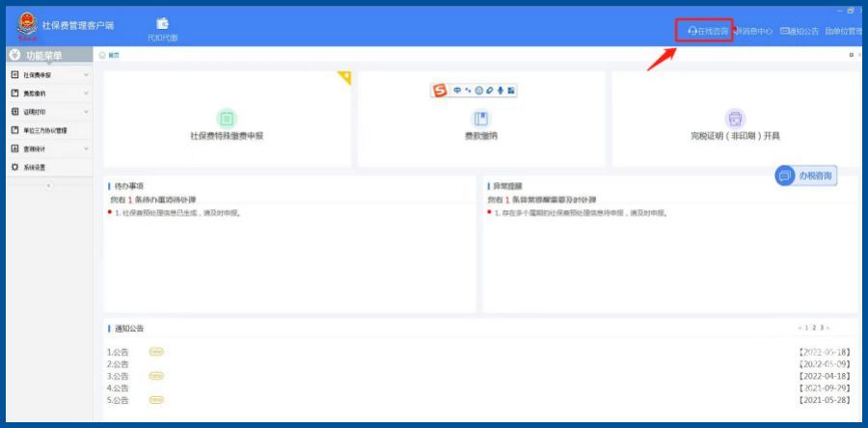Screen dimensions: 868x428
Task: Open 通知公告 in the top header
Action: pyautogui.click(x=800, y=31)
